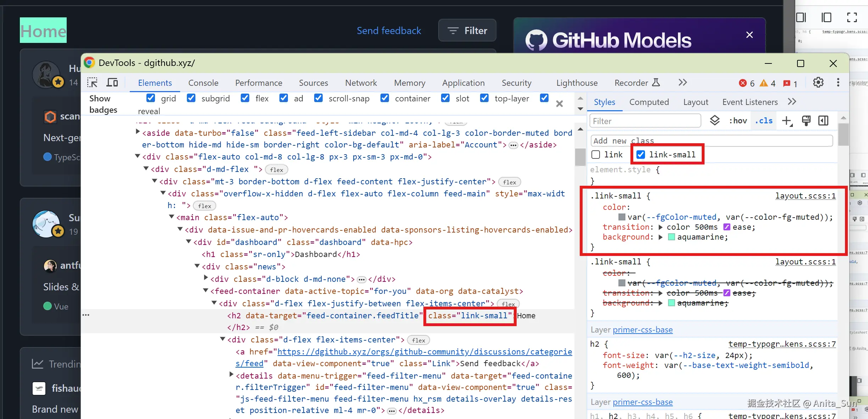Show more DevTools panel tabs

tap(683, 83)
